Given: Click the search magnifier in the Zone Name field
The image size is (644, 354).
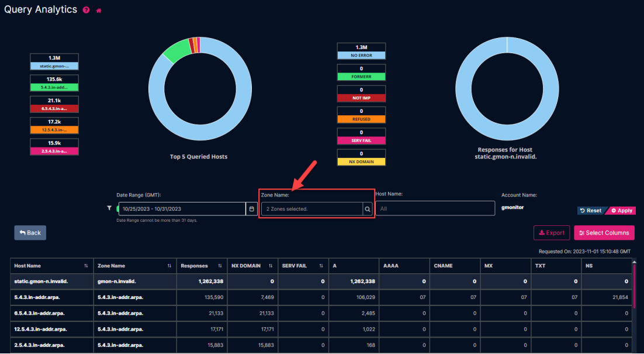Looking at the screenshot, I should click(367, 208).
